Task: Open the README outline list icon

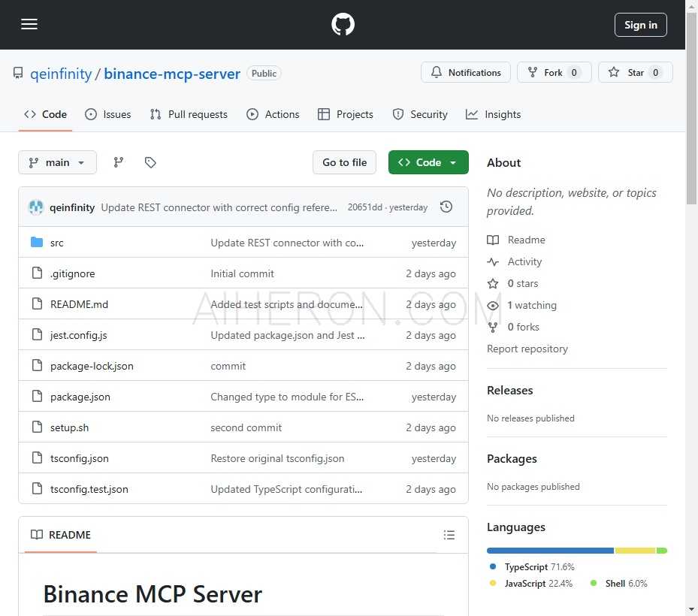Action: point(449,535)
